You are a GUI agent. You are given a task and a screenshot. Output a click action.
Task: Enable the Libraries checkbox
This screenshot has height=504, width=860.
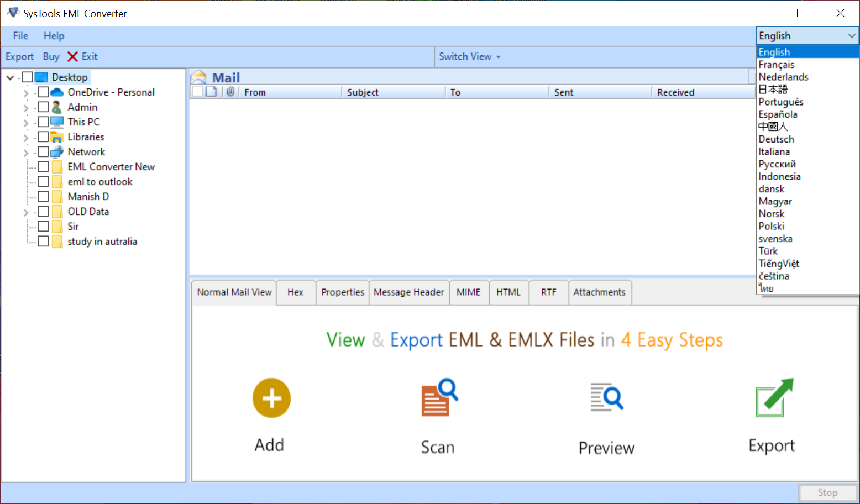[43, 137]
